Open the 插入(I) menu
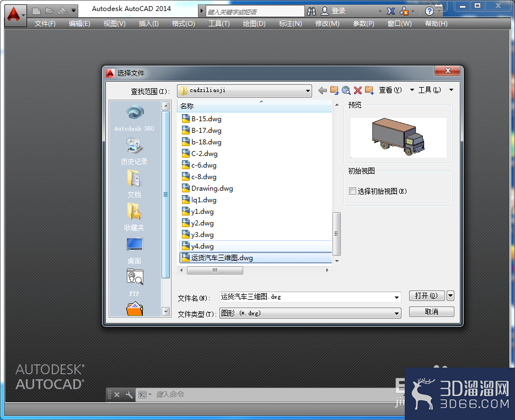 click(148, 24)
